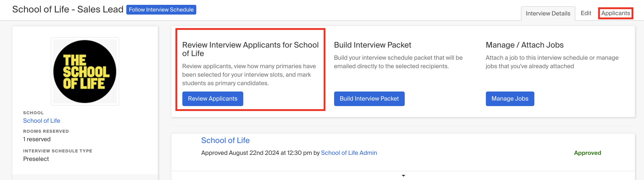This screenshot has height=180, width=644.
Task: Open School of Life approval heading link
Action: click(225, 140)
